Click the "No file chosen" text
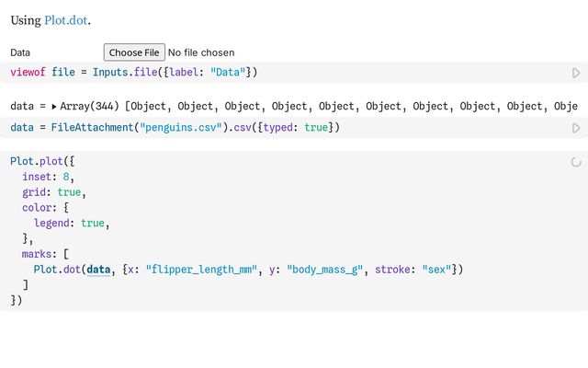 [201, 52]
